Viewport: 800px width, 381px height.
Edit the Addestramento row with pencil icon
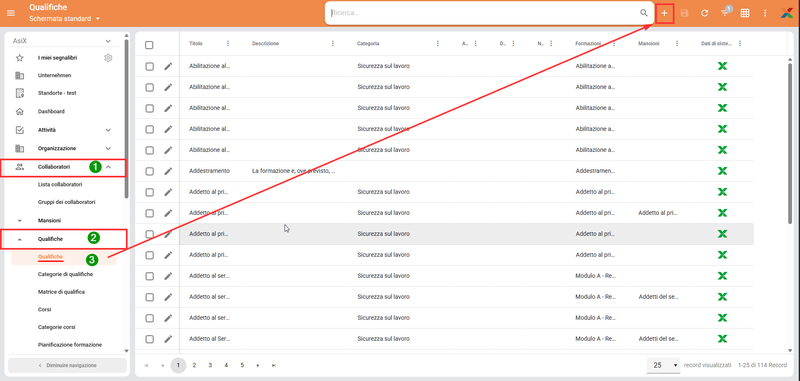168,171
